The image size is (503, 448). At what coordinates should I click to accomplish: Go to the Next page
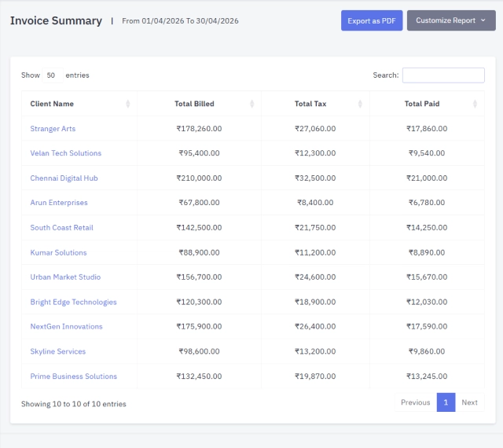(x=470, y=402)
